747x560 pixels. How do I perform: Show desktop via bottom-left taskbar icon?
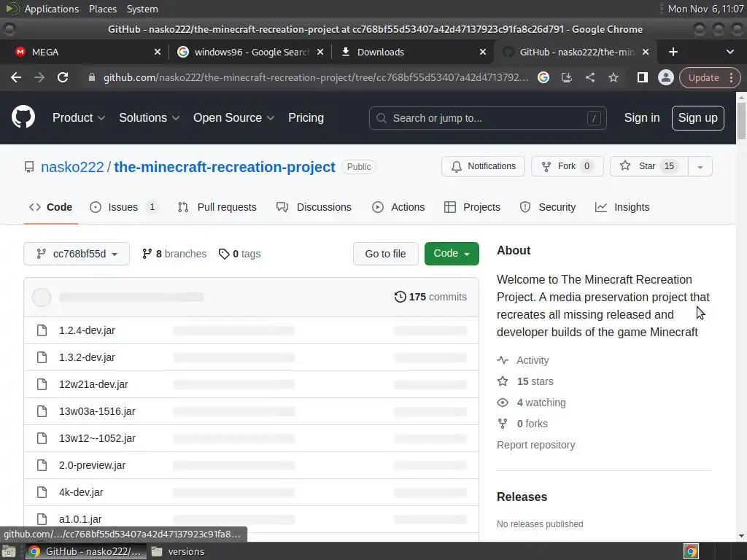point(9,551)
